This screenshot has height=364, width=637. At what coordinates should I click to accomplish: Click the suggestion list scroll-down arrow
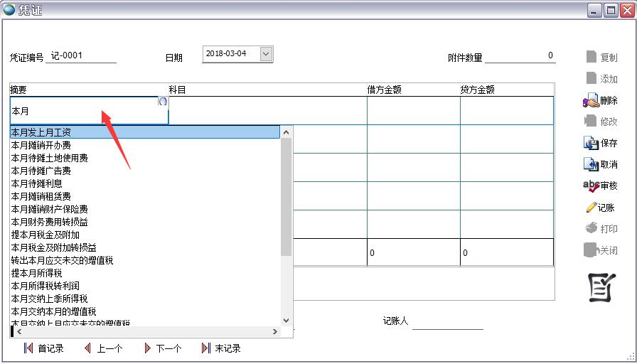(x=287, y=321)
